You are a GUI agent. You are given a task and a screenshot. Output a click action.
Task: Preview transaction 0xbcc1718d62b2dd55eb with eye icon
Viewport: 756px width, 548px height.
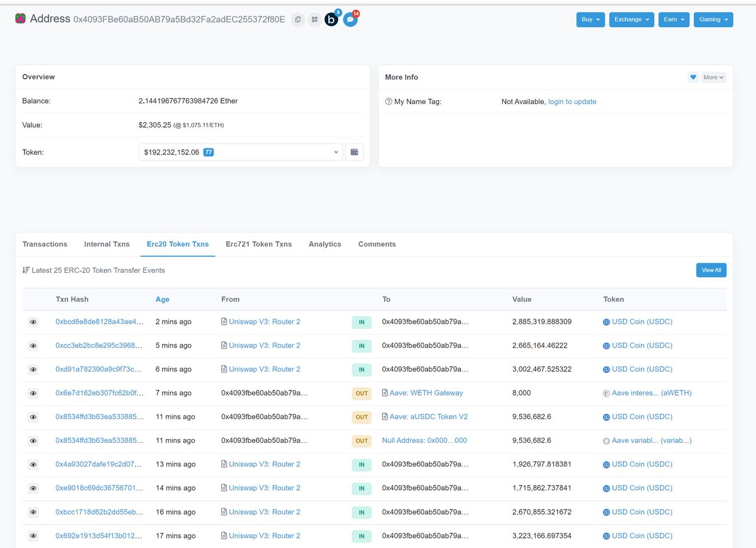[33, 512]
